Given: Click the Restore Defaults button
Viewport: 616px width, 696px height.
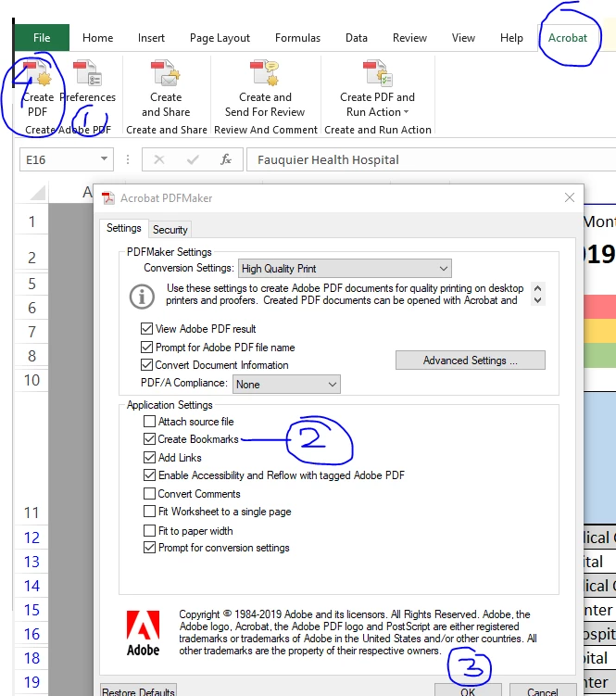Looking at the screenshot, I should (138, 690).
